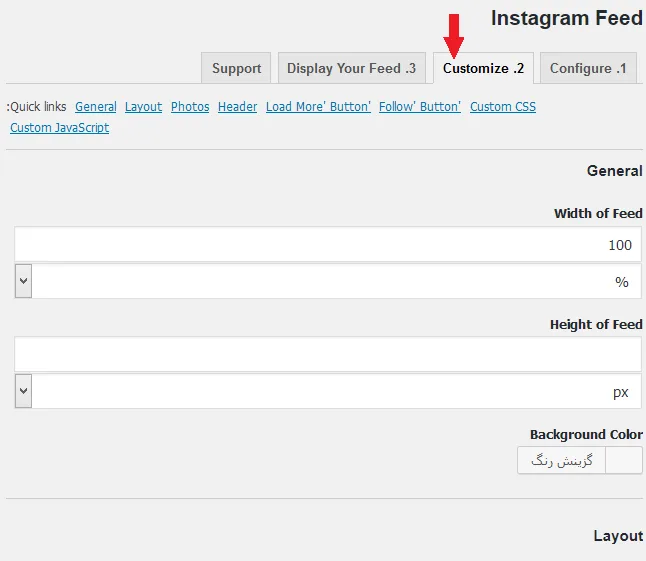Click the Background Color select color button

562,460
